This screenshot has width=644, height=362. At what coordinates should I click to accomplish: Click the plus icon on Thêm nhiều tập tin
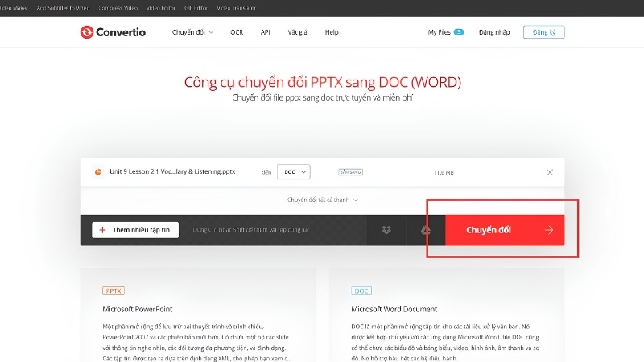click(x=103, y=230)
